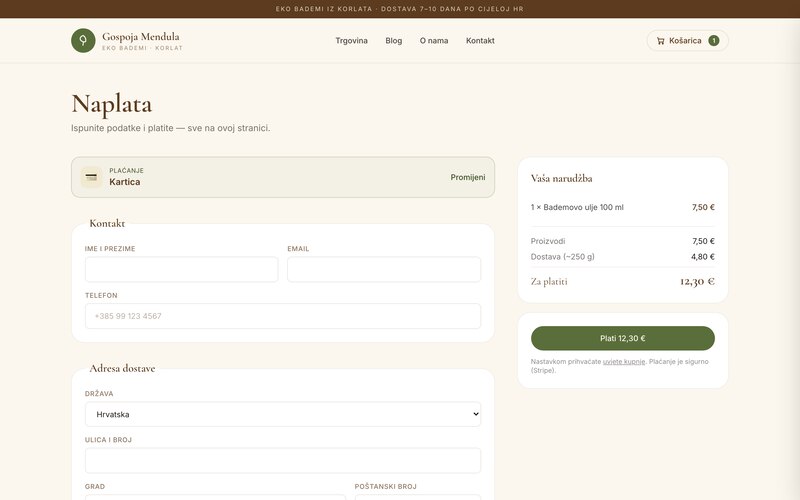Click the 'Vaša narudžba' heading
Viewport: 800px width, 500px height.
(x=561, y=178)
